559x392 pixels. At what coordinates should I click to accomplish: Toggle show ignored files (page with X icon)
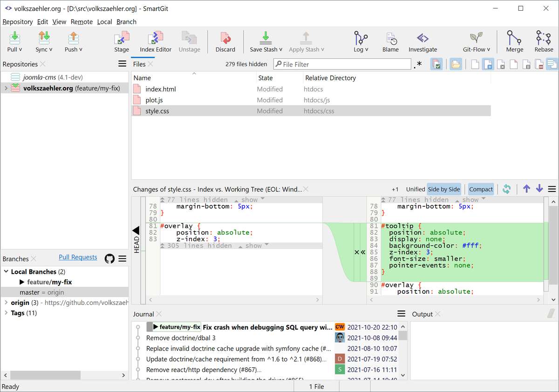[501, 64]
